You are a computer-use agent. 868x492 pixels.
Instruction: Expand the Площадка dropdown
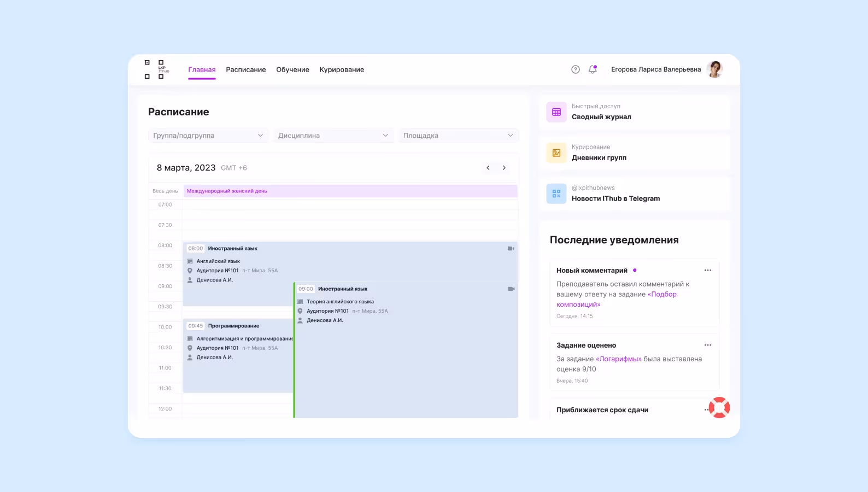pyautogui.click(x=459, y=136)
